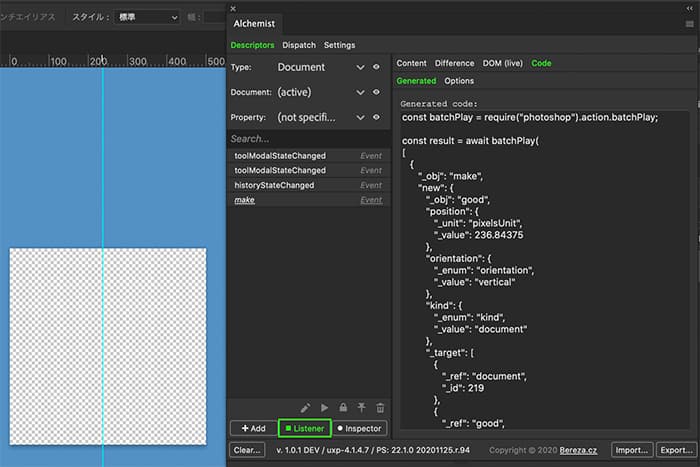The height and width of the screenshot is (467, 700).
Task: Switch to the Dispatch tab
Action: click(299, 45)
